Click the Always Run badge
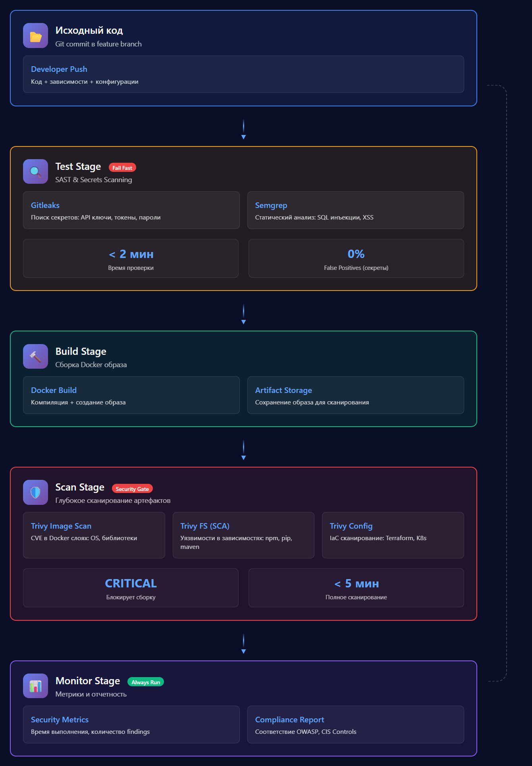 [x=146, y=682]
